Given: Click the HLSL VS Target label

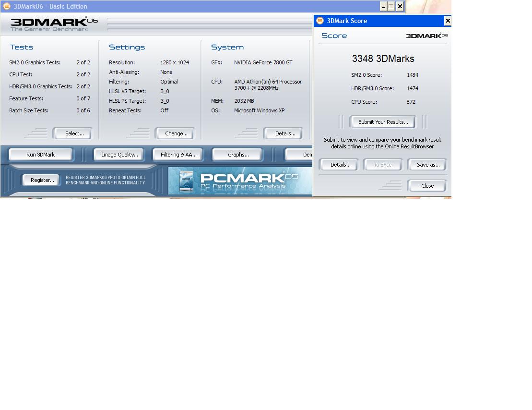Looking at the screenshot, I should (x=127, y=91).
